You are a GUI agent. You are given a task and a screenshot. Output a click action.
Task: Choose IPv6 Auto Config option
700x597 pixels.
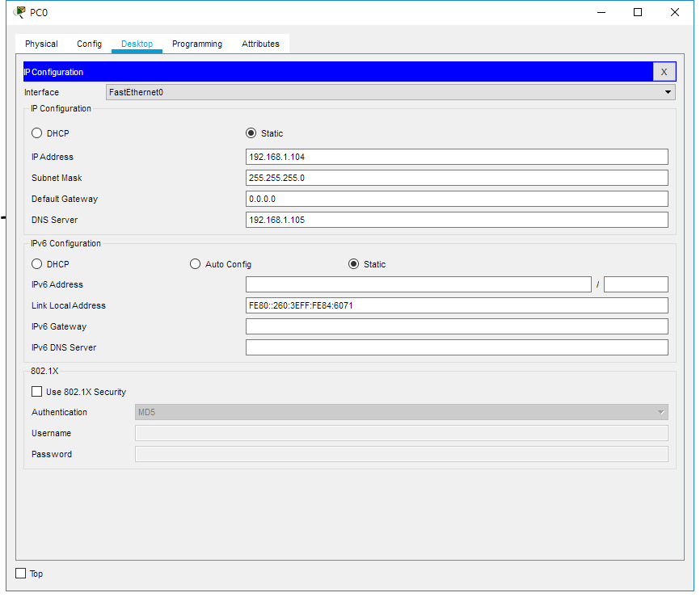pyautogui.click(x=196, y=264)
